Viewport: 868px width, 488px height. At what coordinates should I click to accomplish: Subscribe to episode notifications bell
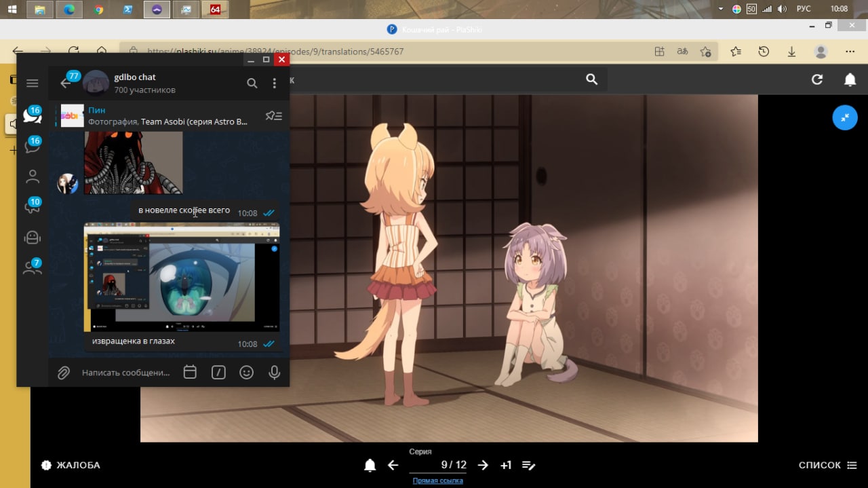(370, 465)
